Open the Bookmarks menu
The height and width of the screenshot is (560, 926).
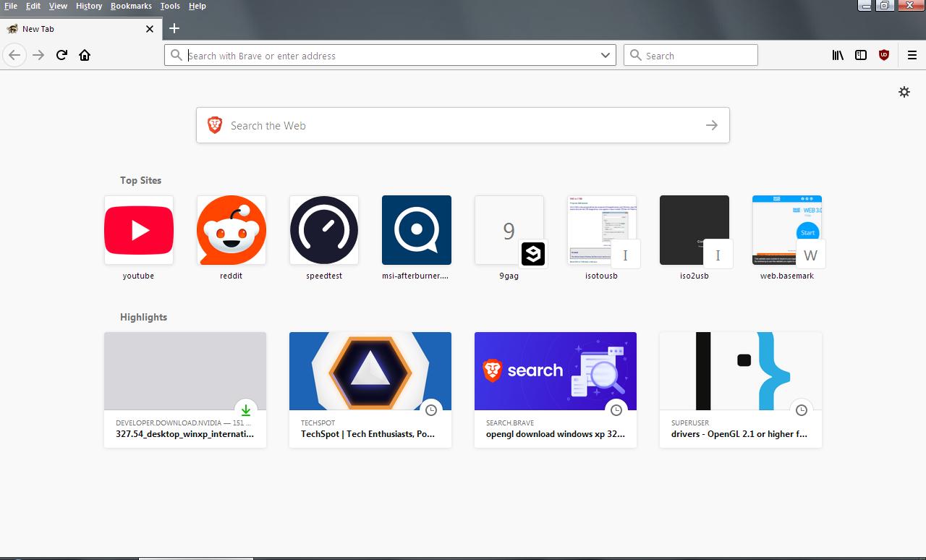point(131,6)
